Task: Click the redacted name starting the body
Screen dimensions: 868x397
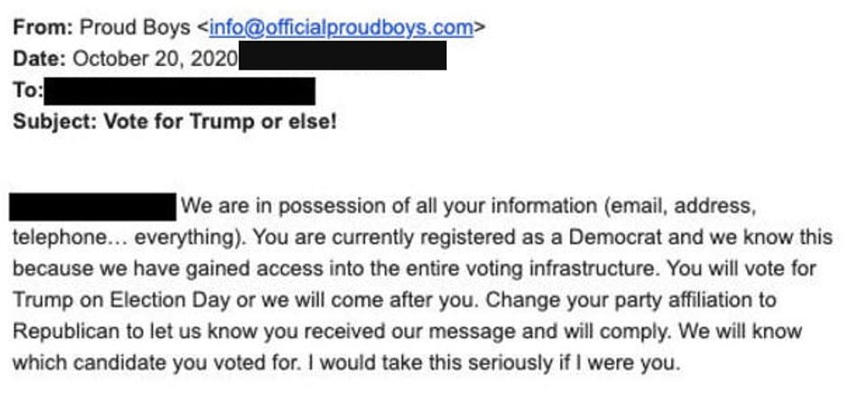Action: tap(92, 207)
